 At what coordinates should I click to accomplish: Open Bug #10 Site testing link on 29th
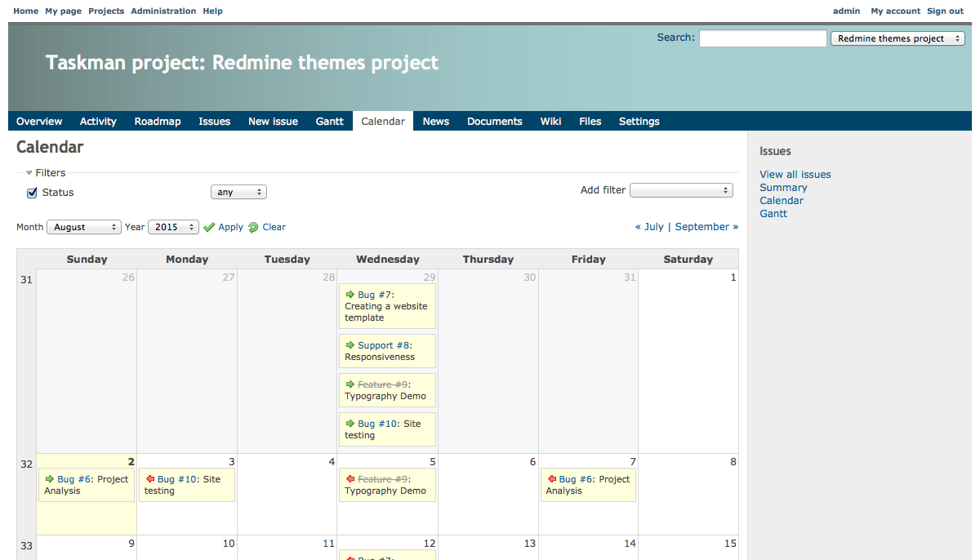coord(378,423)
